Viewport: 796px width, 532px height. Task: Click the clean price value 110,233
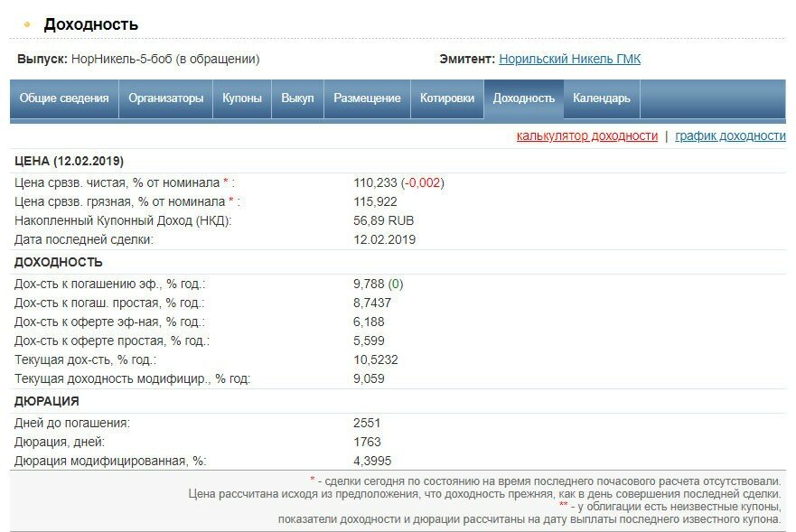tap(375, 182)
